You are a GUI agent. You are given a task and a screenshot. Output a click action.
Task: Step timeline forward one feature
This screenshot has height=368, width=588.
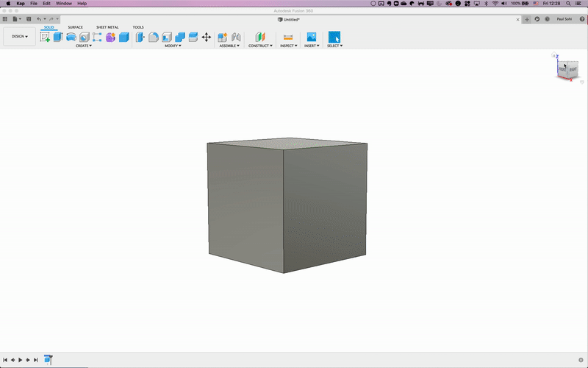coord(28,360)
